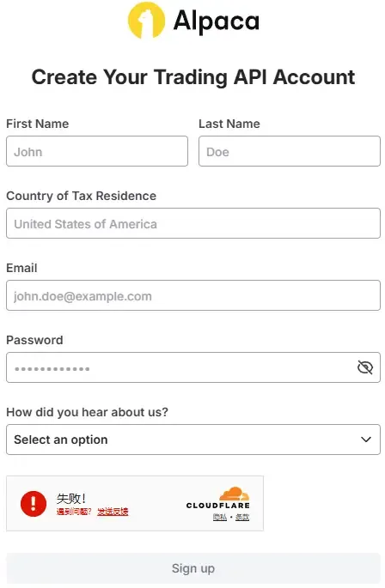The width and height of the screenshot is (385, 588).
Task: Open the Cloudflare 隐私 privacy link
Action: [220, 517]
